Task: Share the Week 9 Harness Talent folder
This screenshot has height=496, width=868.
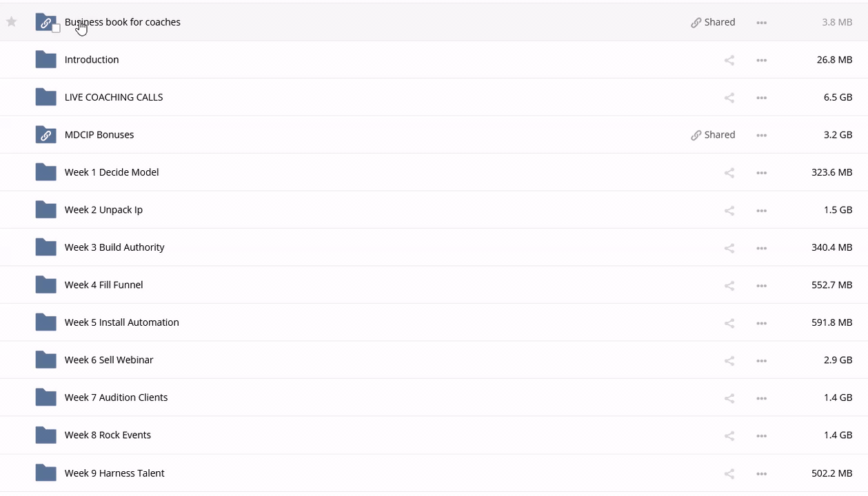Action: point(729,473)
